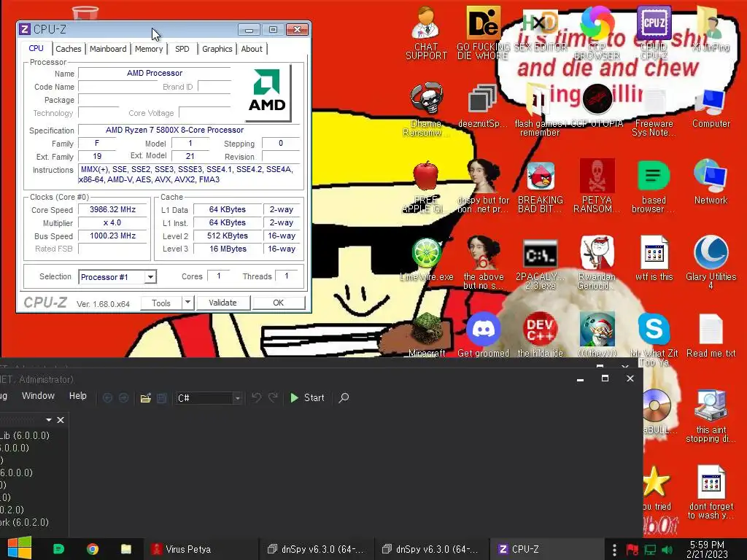Click the taskbar volume speaker icon

pos(667,550)
